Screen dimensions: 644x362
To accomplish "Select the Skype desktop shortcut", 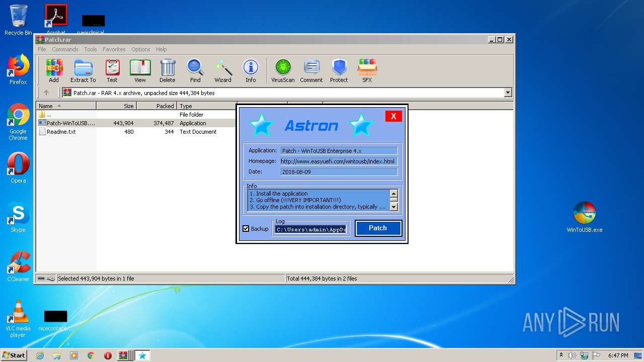I will [x=18, y=217].
